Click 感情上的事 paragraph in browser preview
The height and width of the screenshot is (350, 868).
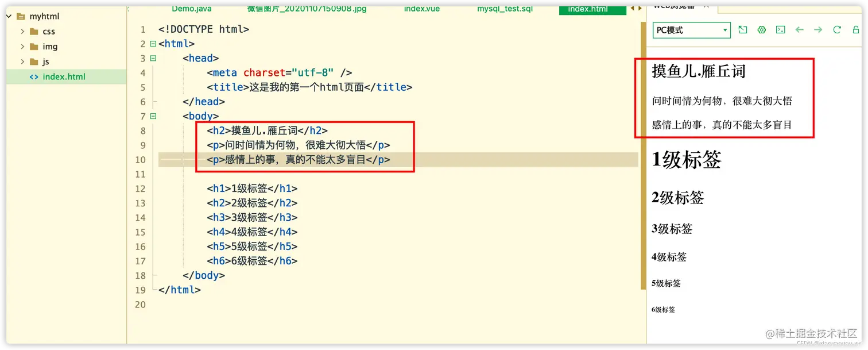722,125
